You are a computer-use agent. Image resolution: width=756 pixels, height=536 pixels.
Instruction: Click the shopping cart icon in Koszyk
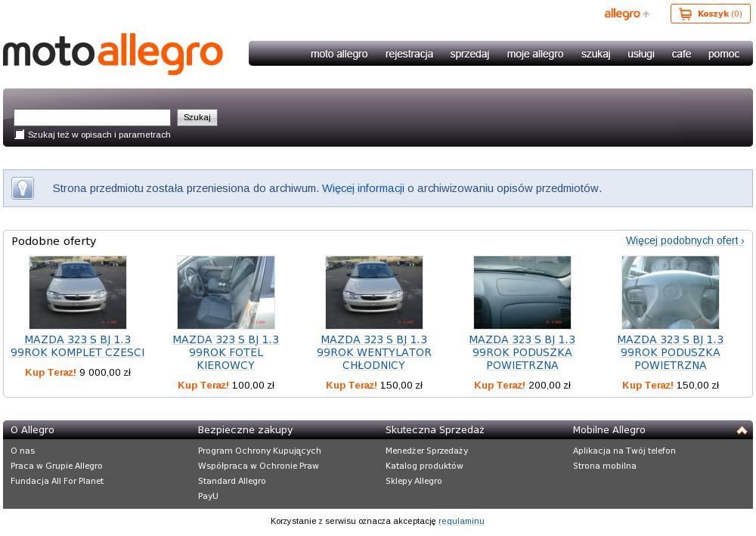click(x=685, y=14)
